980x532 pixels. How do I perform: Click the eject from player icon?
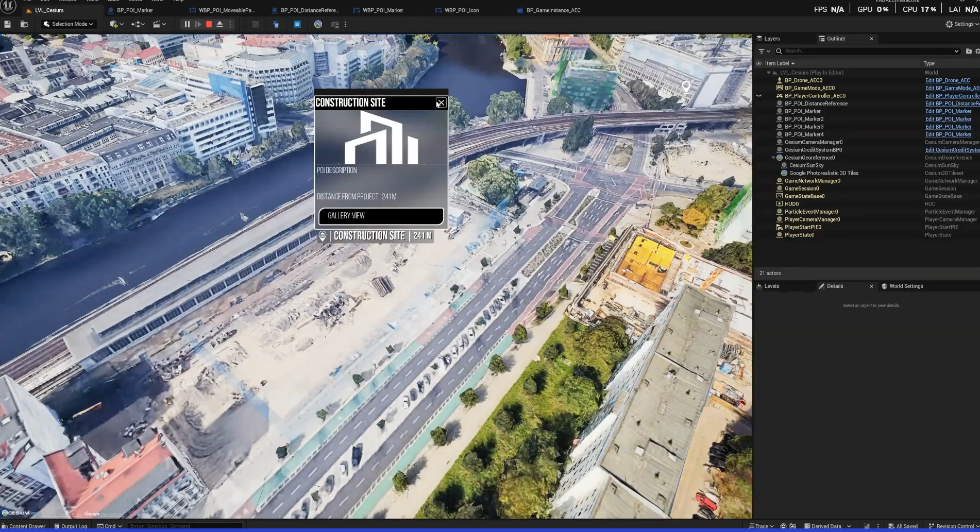(219, 24)
